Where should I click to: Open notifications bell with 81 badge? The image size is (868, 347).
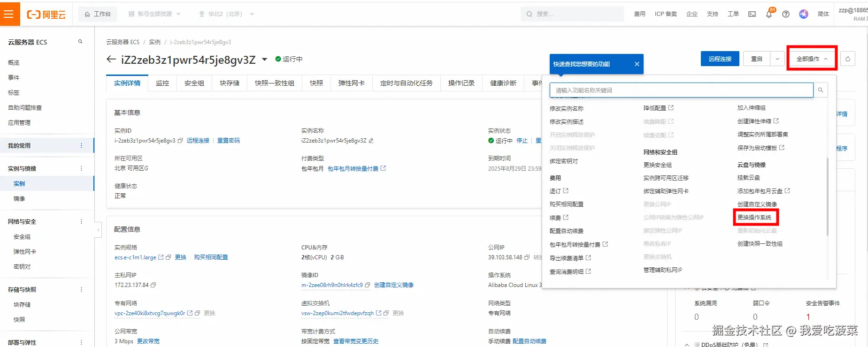[769, 14]
